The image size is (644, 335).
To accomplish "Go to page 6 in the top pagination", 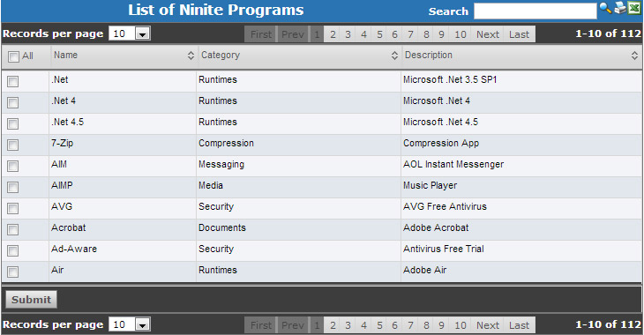I will [x=394, y=34].
